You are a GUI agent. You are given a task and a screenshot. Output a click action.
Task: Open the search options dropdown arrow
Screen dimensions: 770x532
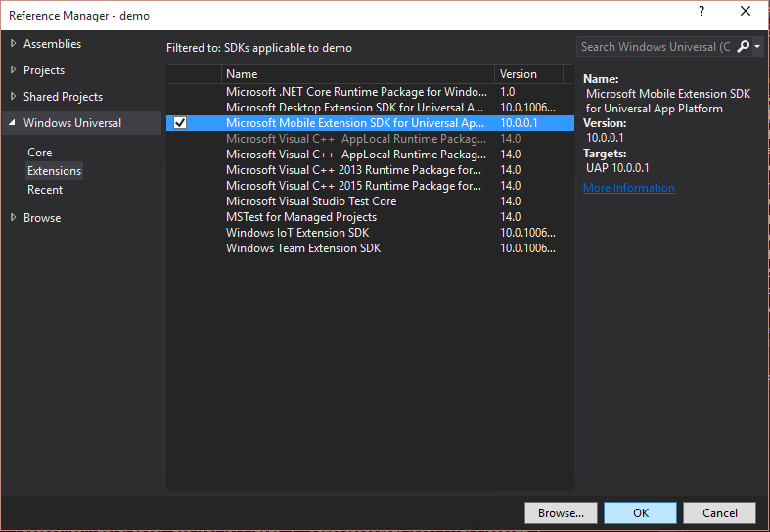757,47
